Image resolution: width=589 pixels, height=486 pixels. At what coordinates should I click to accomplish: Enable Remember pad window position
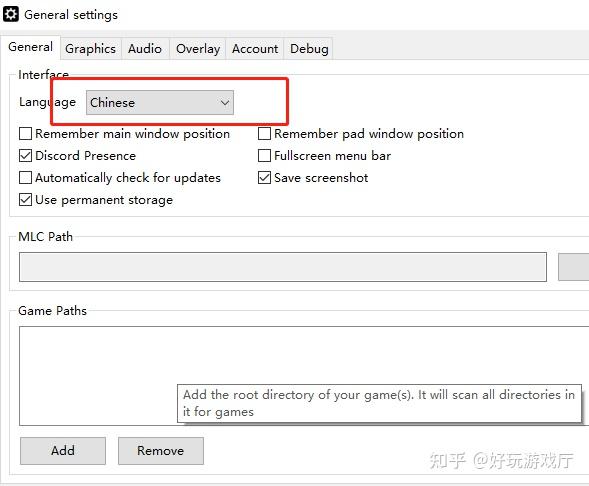[x=264, y=134]
